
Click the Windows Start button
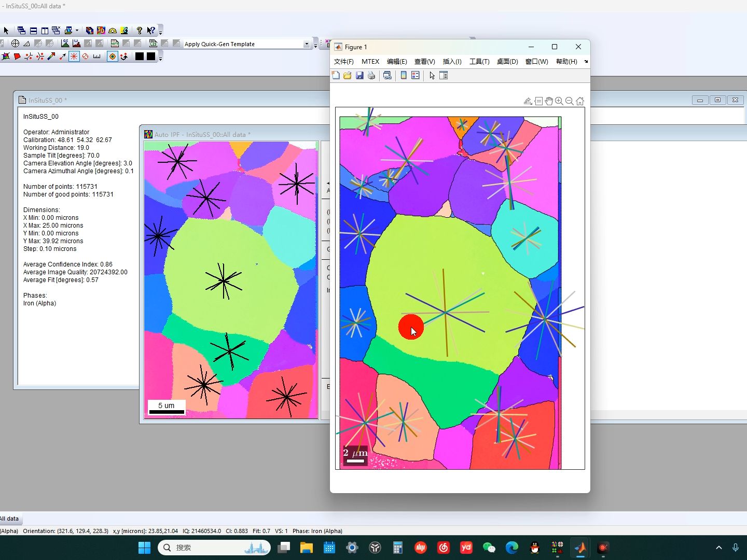(x=144, y=548)
